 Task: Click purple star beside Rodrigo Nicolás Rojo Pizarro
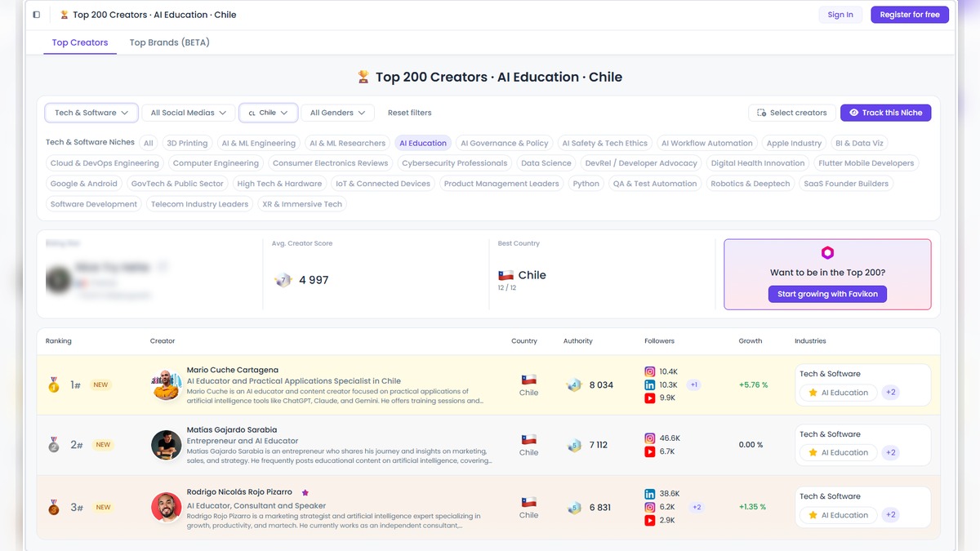[x=305, y=493]
